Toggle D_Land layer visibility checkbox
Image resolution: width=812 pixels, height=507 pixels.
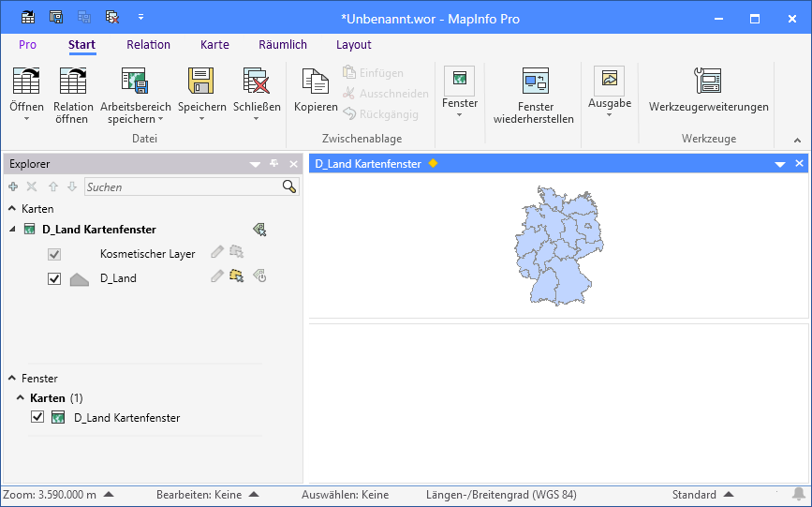coord(54,279)
